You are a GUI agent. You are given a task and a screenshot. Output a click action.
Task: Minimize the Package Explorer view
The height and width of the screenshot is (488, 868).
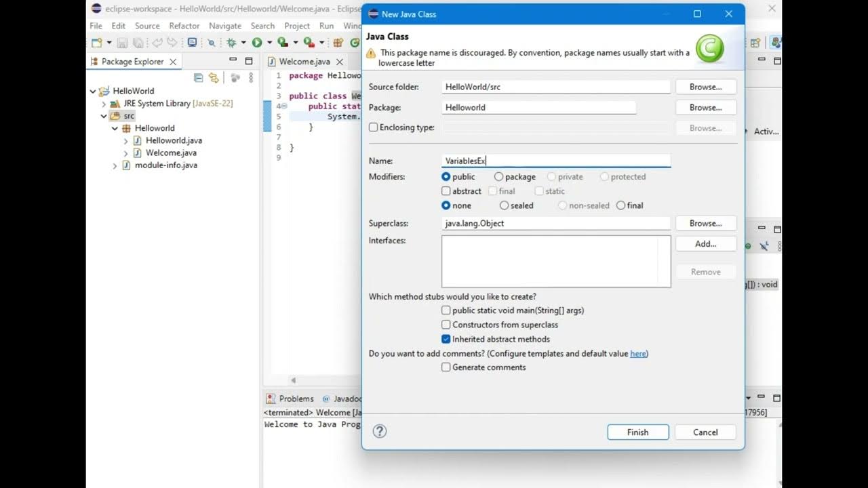pos(233,60)
